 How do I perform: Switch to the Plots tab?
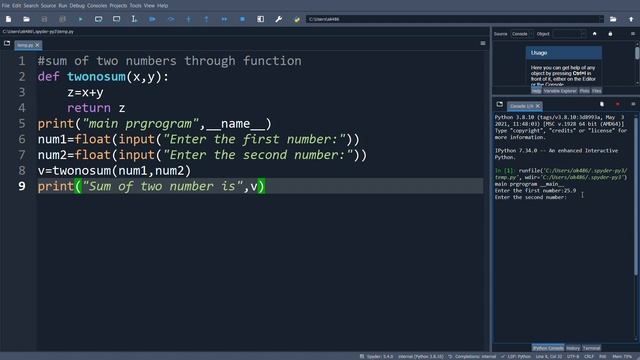(x=584, y=91)
